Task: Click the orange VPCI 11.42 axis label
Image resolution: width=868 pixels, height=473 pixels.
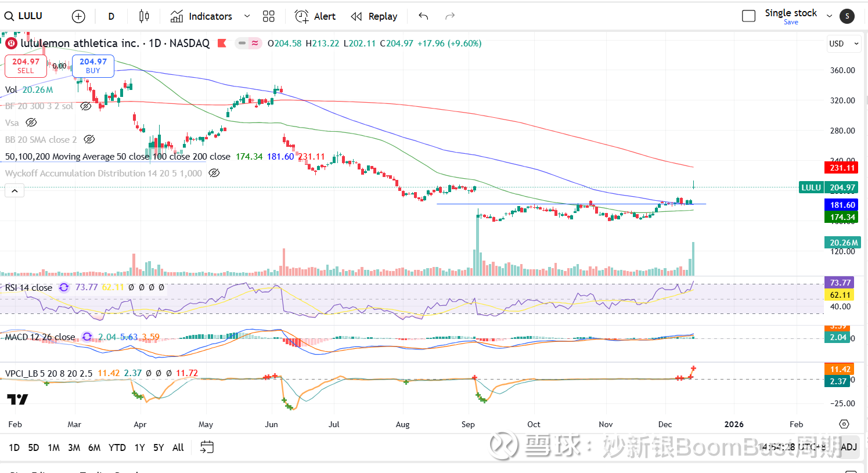Action: click(x=840, y=369)
